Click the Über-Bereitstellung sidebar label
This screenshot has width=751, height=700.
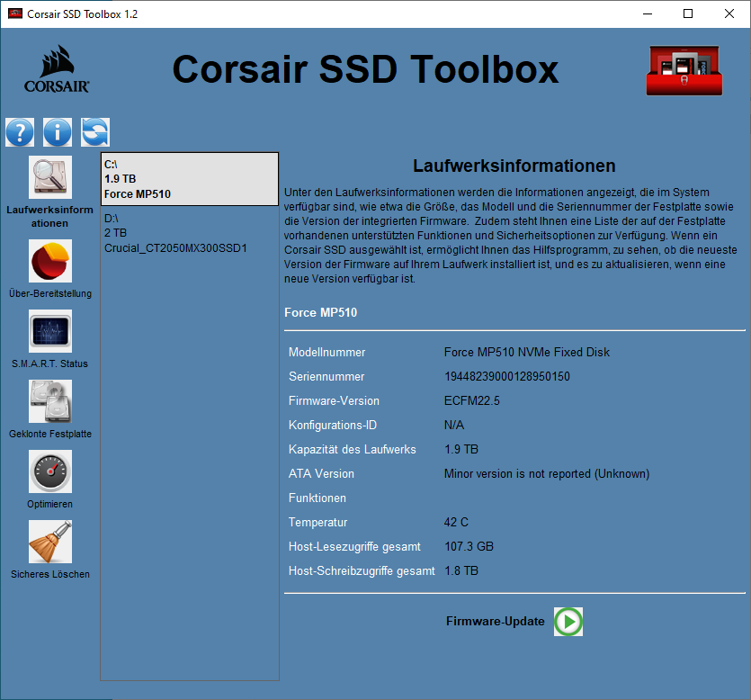[x=50, y=293]
